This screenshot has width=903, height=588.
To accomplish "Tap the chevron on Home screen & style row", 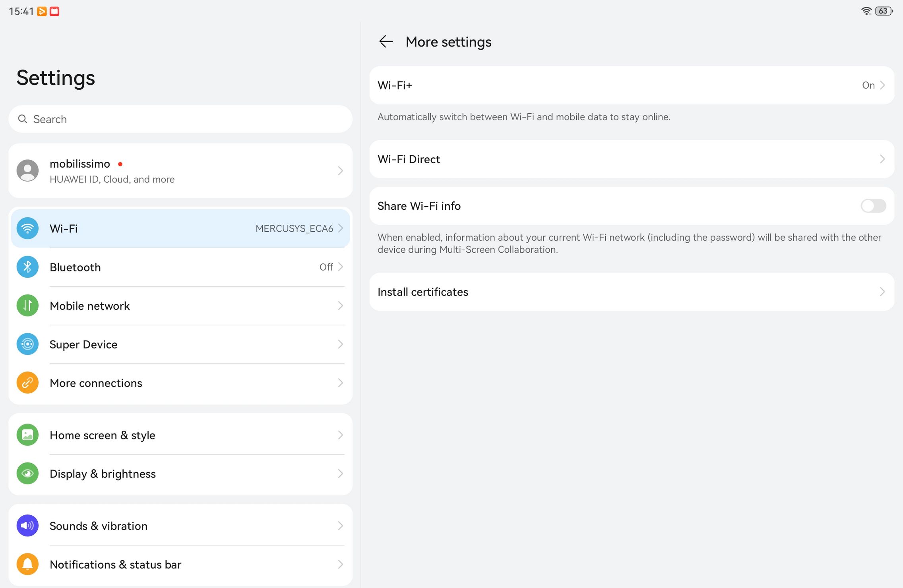I will pyautogui.click(x=340, y=435).
